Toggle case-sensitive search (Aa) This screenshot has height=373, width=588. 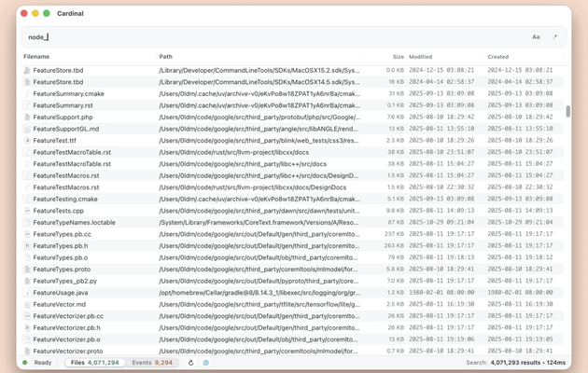(536, 37)
